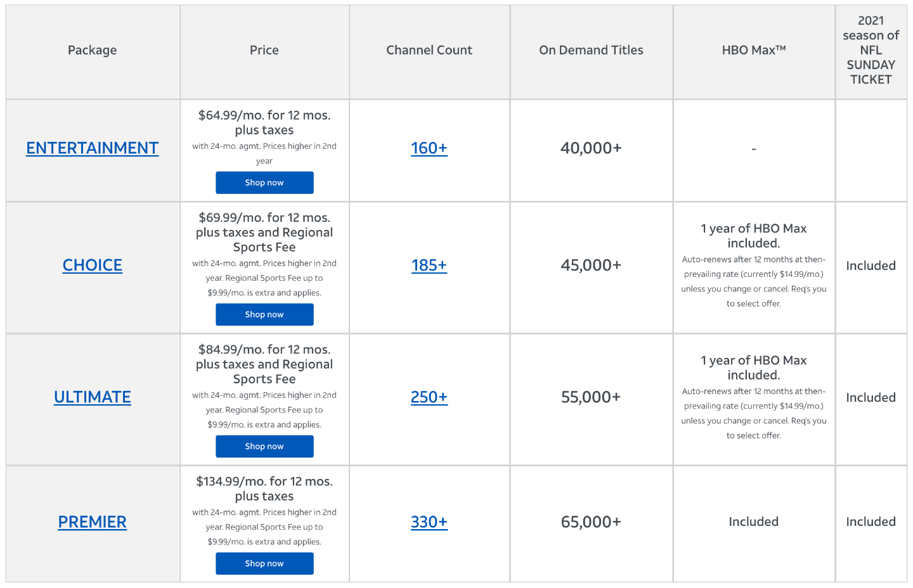The width and height of the screenshot is (913, 588).
Task: Click the 330+ channel count link
Action: pos(429,521)
